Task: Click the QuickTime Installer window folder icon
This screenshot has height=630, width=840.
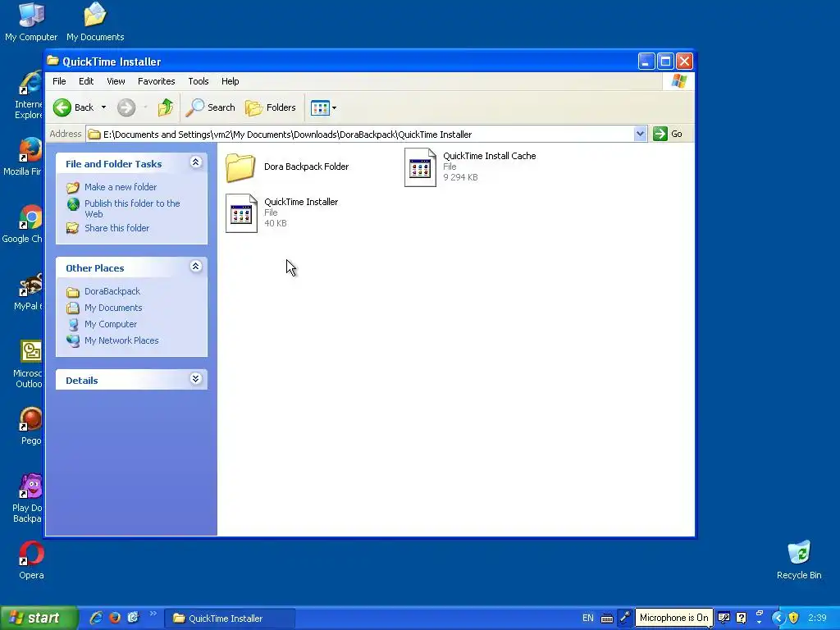Action: point(52,61)
